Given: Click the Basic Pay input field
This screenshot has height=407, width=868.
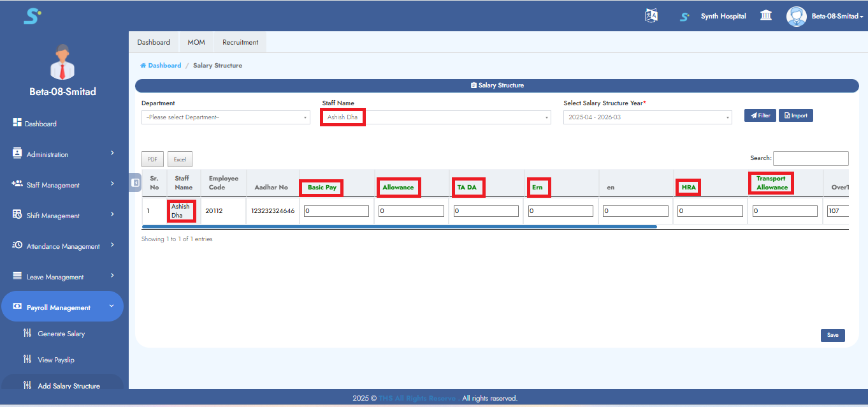Looking at the screenshot, I should [336, 211].
